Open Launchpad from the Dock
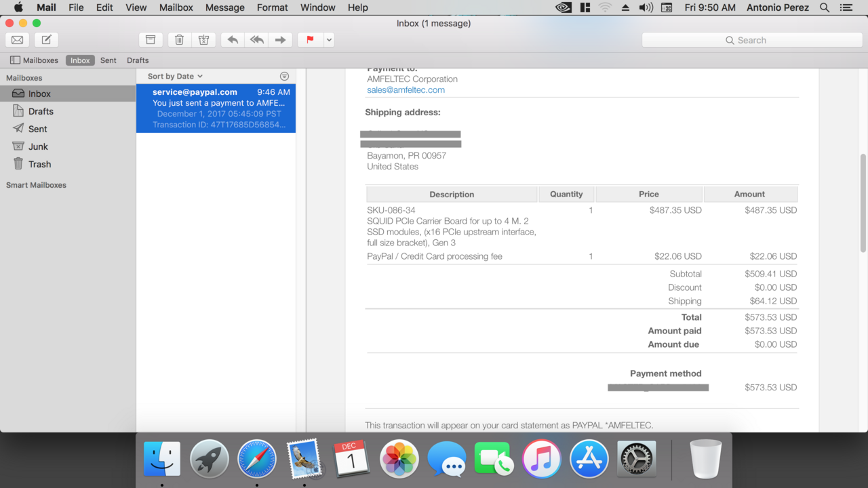 click(210, 459)
